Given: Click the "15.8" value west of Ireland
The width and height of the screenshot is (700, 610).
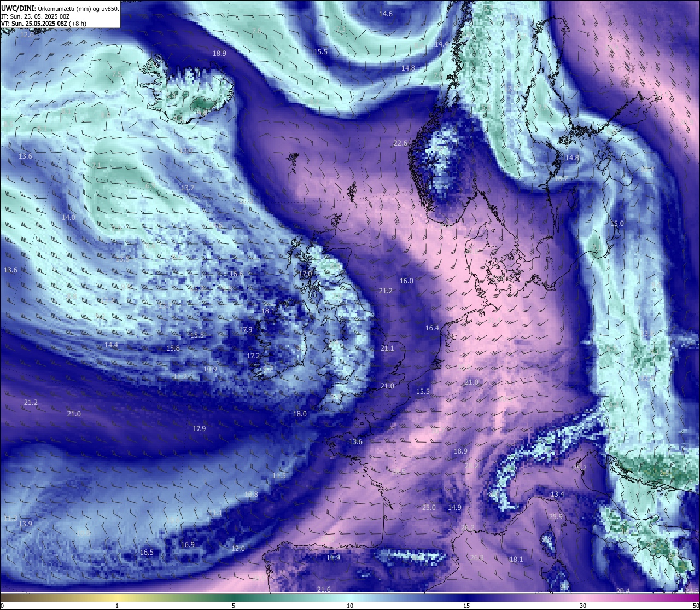Looking at the screenshot, I should (173, 348).
